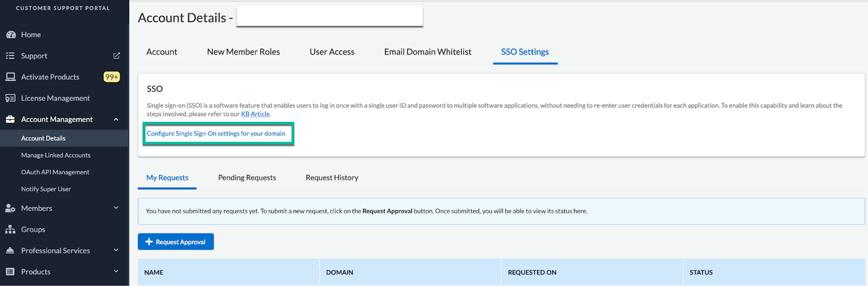Image resolution: width=868 pixels, height=286 pixels.
Task: Switch to the User Access tab
Action: 332,52
